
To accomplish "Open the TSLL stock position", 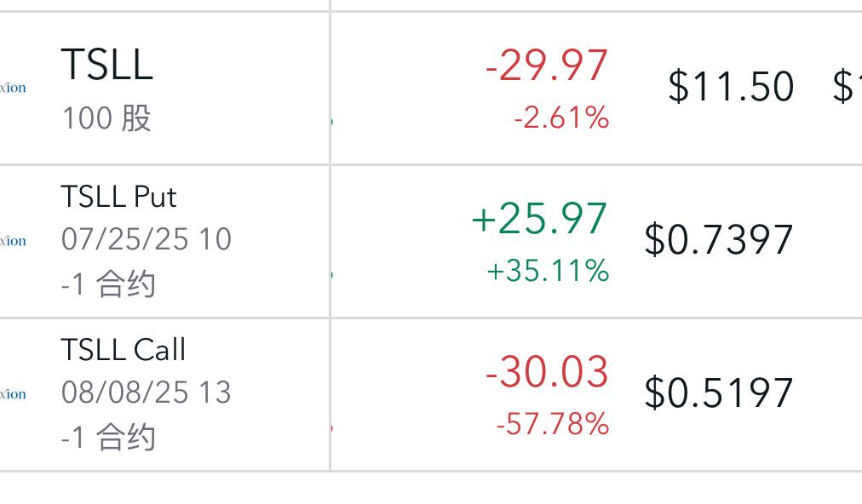I will point(107,65).
